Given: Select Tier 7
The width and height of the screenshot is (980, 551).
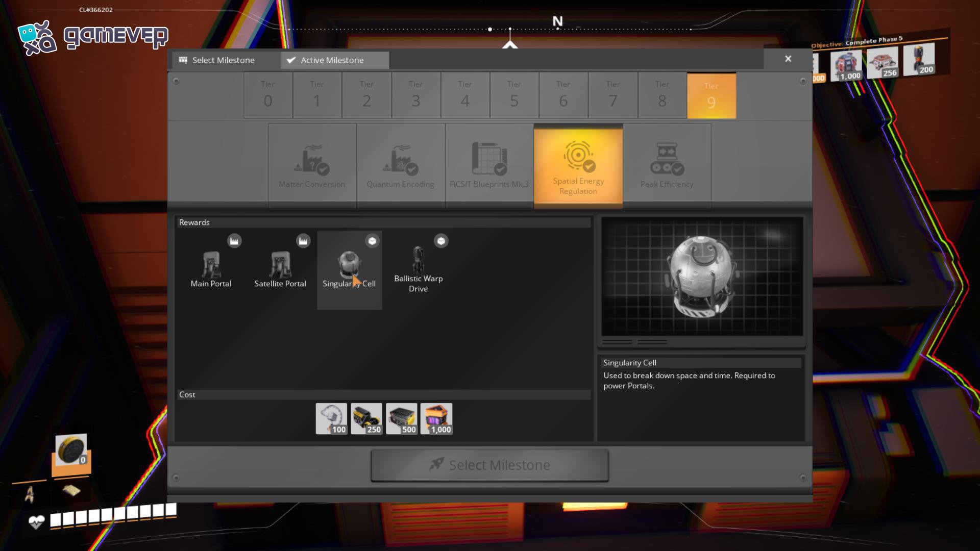Looking at the screenshot, I should click(612, 95).
